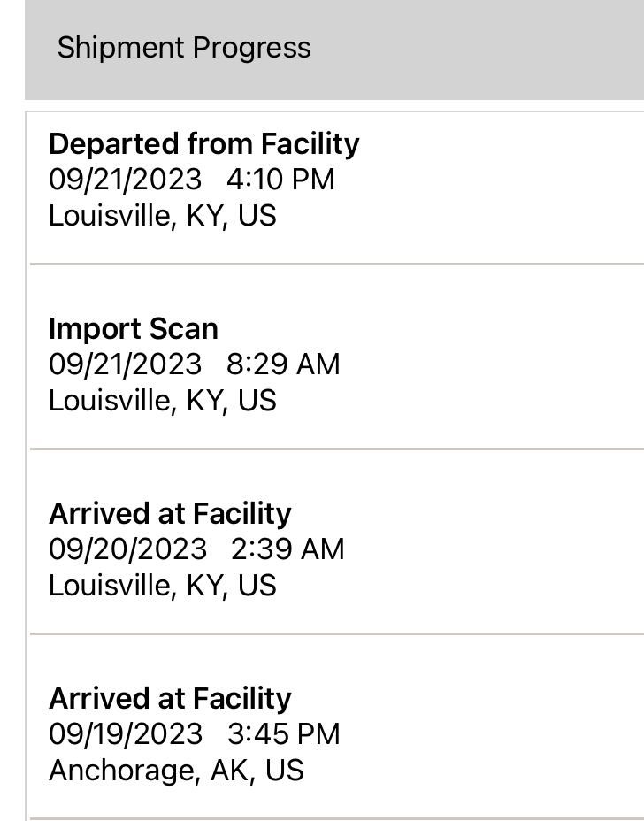Click the 8:29 AM import scan time
The image size is (644, 821).
pyautogui.click(x=283, y=364)
